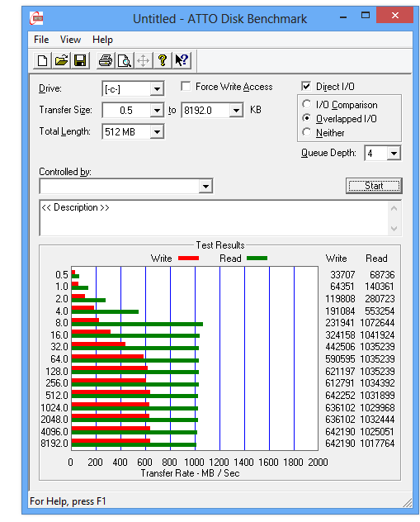Open the View menu
This screenshot has height=522, width=420.
coord(70,40)
